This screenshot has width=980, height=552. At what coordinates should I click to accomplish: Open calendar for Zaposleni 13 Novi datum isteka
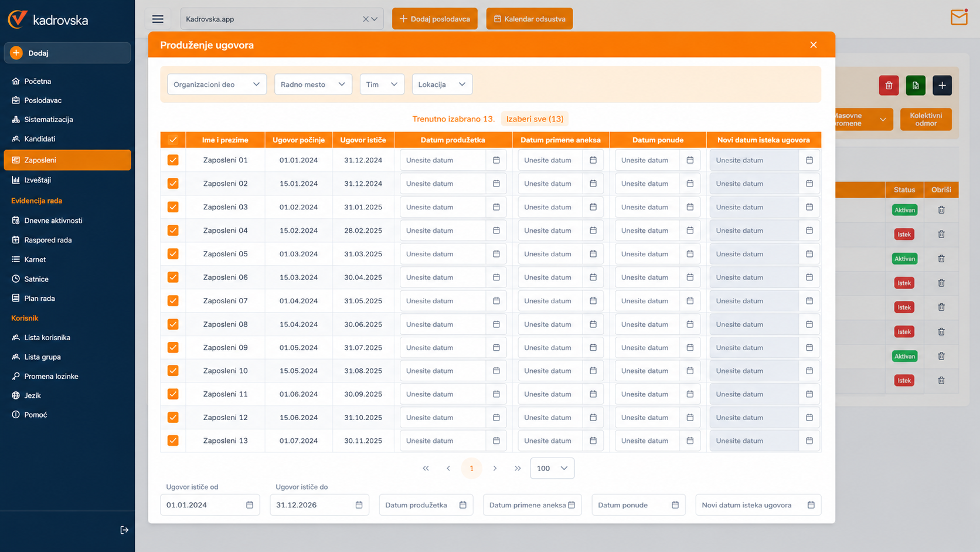809,441
